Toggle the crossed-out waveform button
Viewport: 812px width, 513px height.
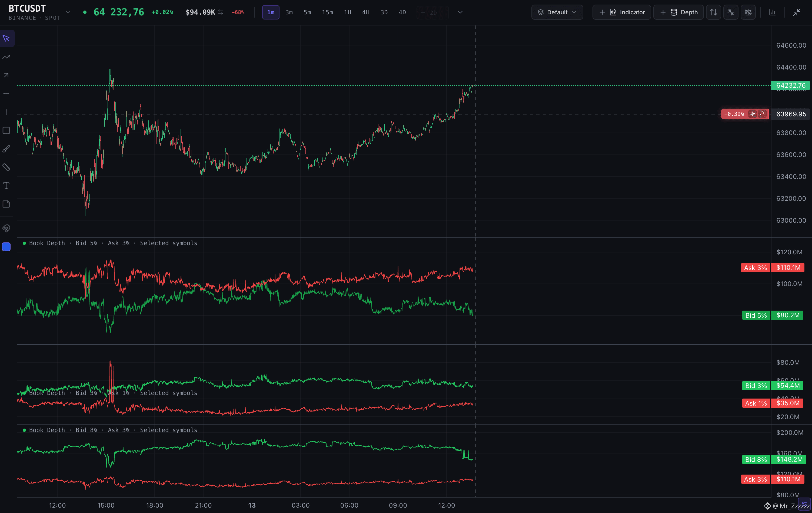click(x=731, y=12)
